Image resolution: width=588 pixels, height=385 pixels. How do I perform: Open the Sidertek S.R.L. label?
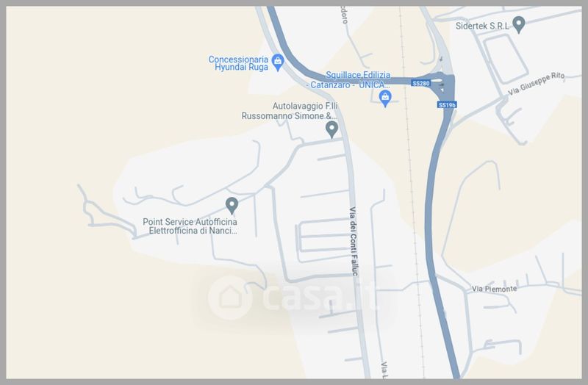coord(482,26)
